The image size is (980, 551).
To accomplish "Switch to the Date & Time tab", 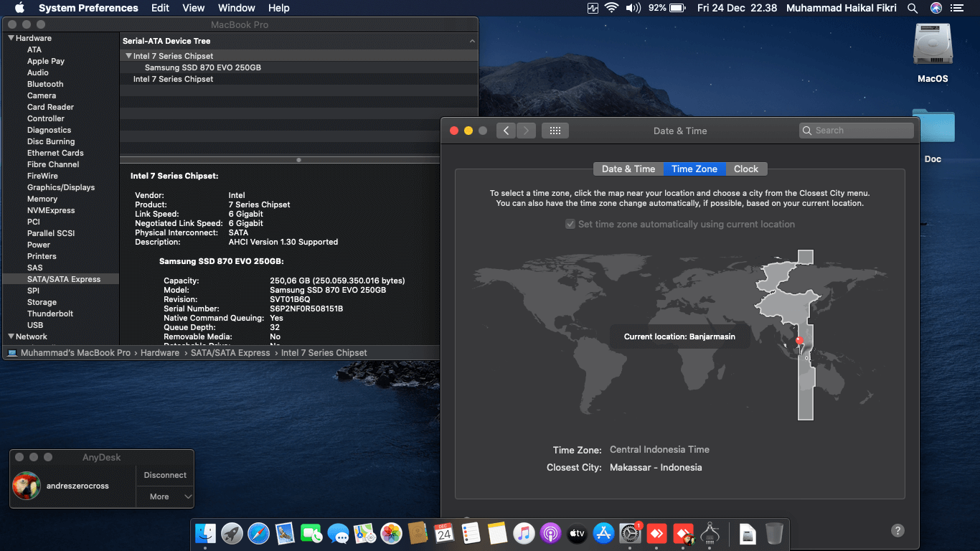I will coord(628,169).
